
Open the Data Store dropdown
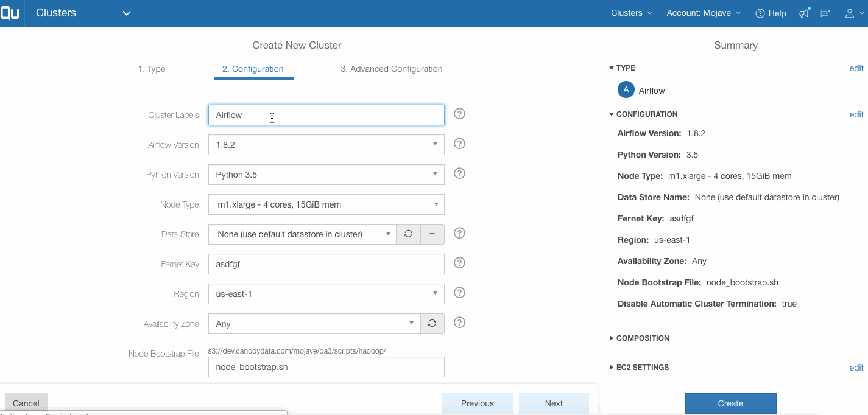click(302, 234)
